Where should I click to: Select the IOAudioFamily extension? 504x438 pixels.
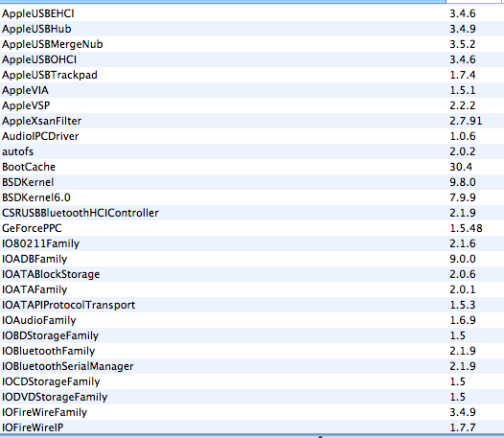pyautogui.click(x=252, y=320)
